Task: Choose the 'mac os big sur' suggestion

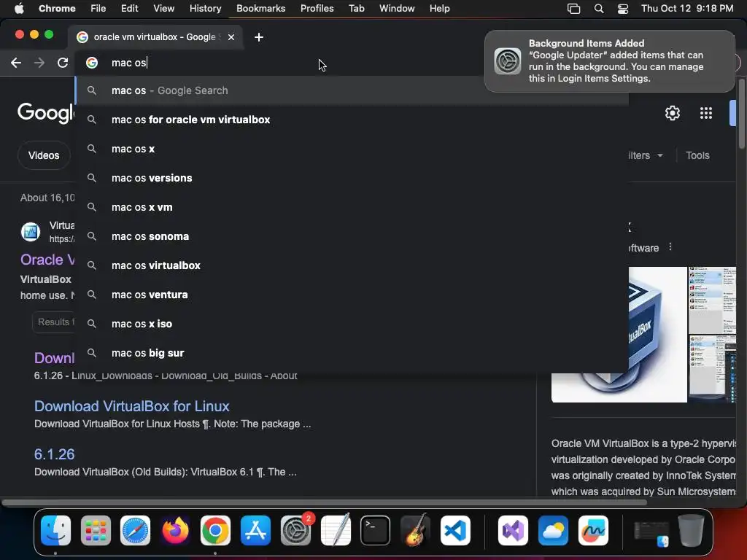Action: pyautogui.click(x=352, y=353)
